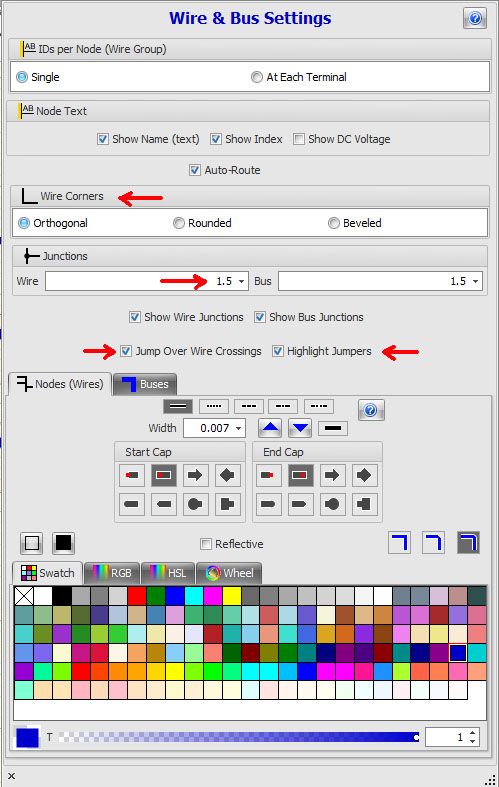Switch to the Wheel color tab

click(229, 573)
